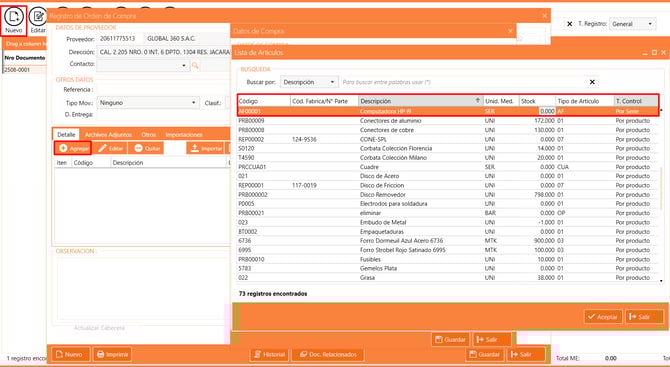This screenshot has height=367, width=670.
Task: Select the Electrodos para soldadura row
Action: (447, 204)
